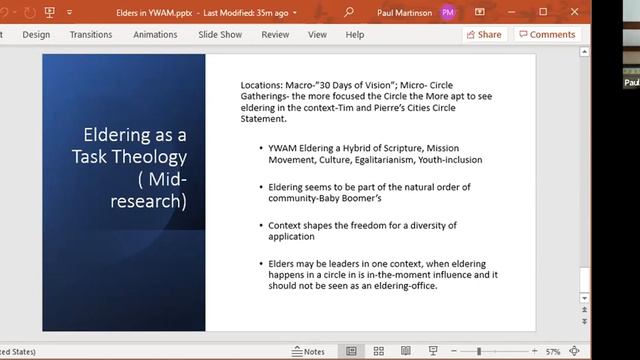Click the Redo/Repeat icon in title bar
640x360 pixels.
pyautogui.click(x=29, y=13)
